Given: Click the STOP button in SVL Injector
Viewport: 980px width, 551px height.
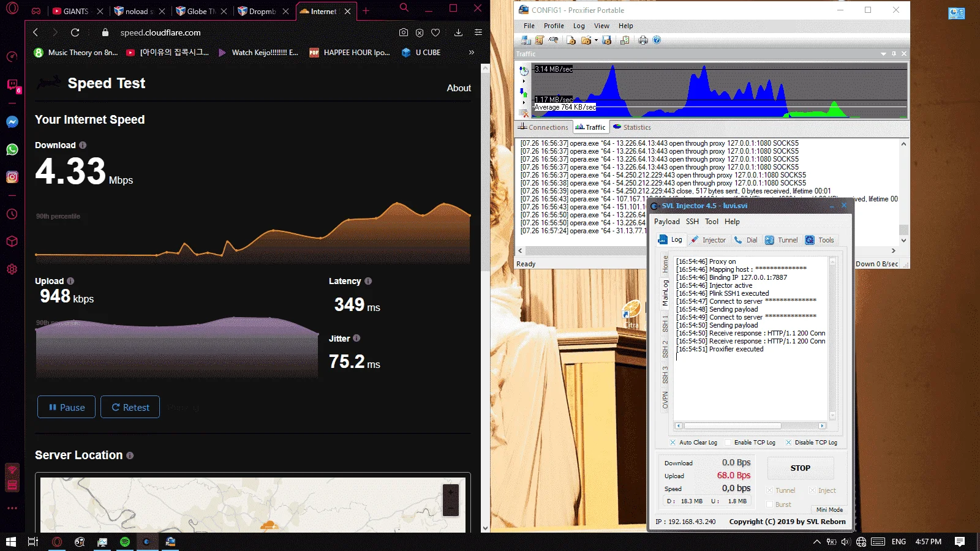Looking at the screenshot, I should pos(800,468).
